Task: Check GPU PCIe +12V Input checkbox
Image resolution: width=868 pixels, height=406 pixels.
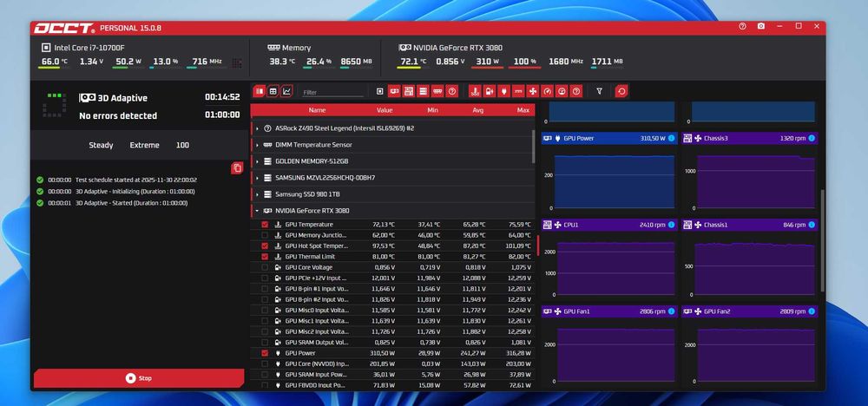Action: click(x=265, y=278)
